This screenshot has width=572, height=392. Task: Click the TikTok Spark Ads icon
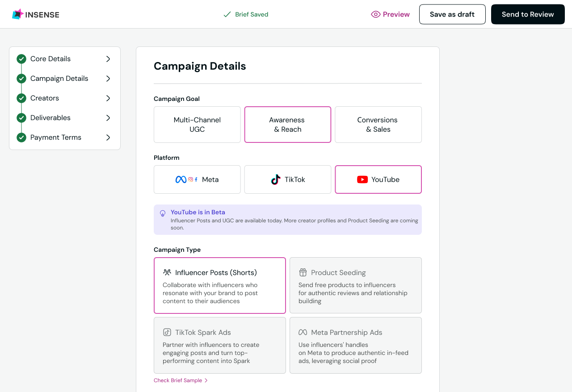coord(167,332)
